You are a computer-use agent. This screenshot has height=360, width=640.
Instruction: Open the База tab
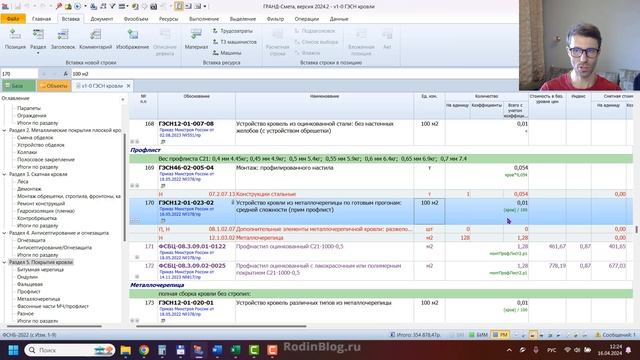click(18, 86)
